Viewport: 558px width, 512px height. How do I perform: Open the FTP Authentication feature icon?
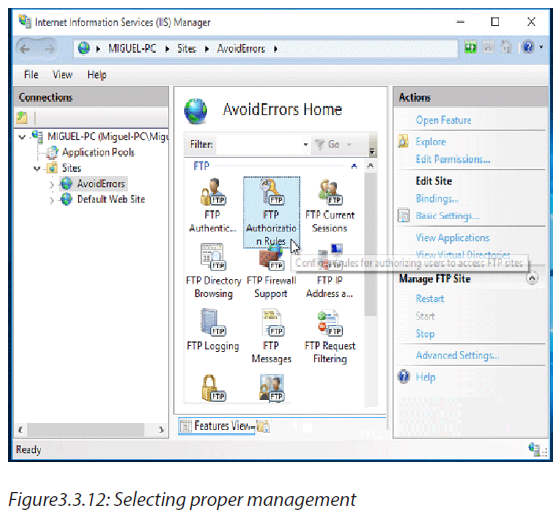[x=212, y=205]
